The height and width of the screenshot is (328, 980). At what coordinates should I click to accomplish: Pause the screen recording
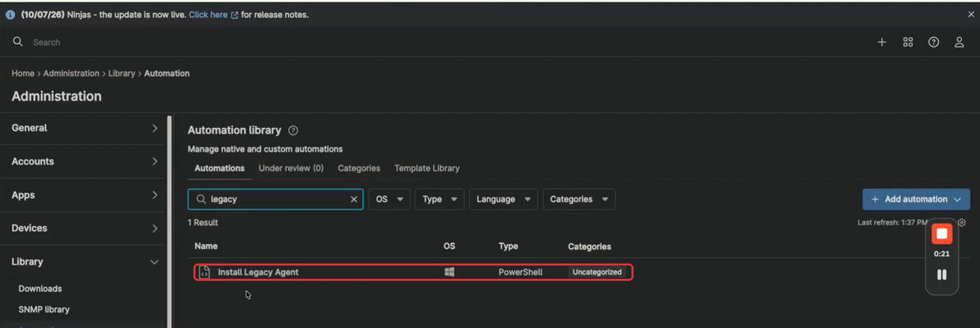click(942, 275)
